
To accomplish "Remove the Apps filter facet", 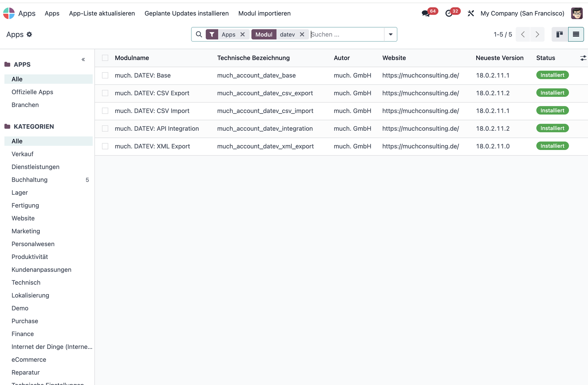I will (x=243, y=34).
